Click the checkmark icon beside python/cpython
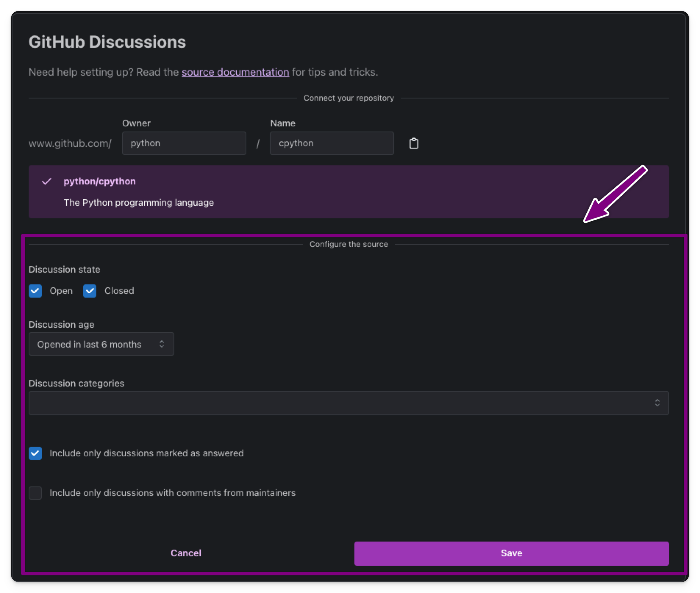Screen dimensions: 700x593 coord(47,182)
